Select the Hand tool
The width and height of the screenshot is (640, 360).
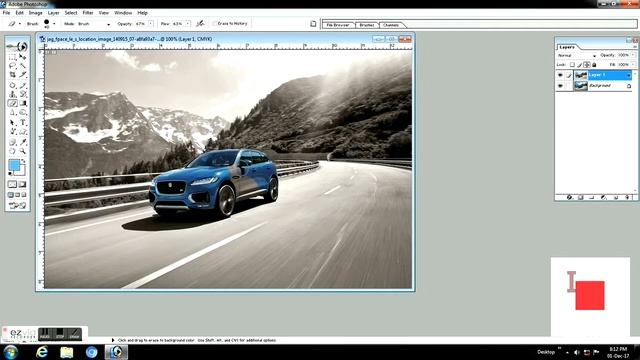click(13, 151)
